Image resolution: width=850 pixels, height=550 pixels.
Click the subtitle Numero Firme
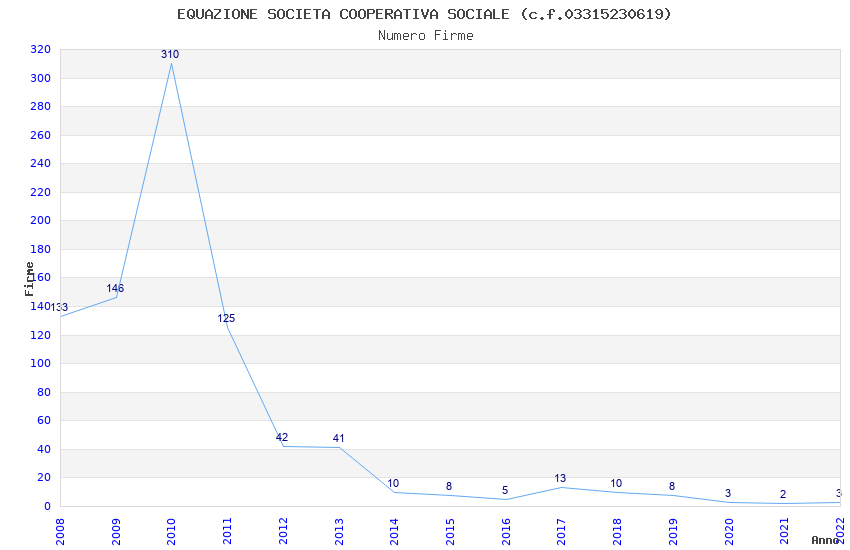(x=426, y=36)
